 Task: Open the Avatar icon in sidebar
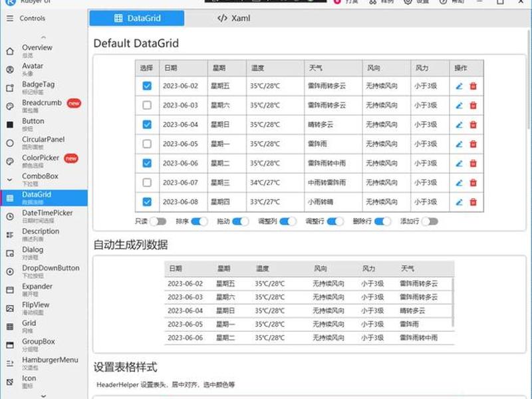[x=10, y=70]
